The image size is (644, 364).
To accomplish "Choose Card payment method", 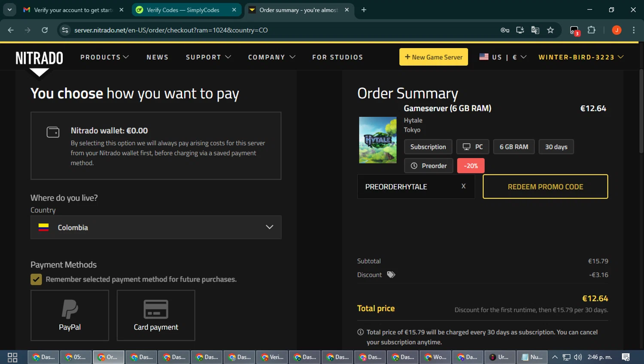I will pos(156,315).
